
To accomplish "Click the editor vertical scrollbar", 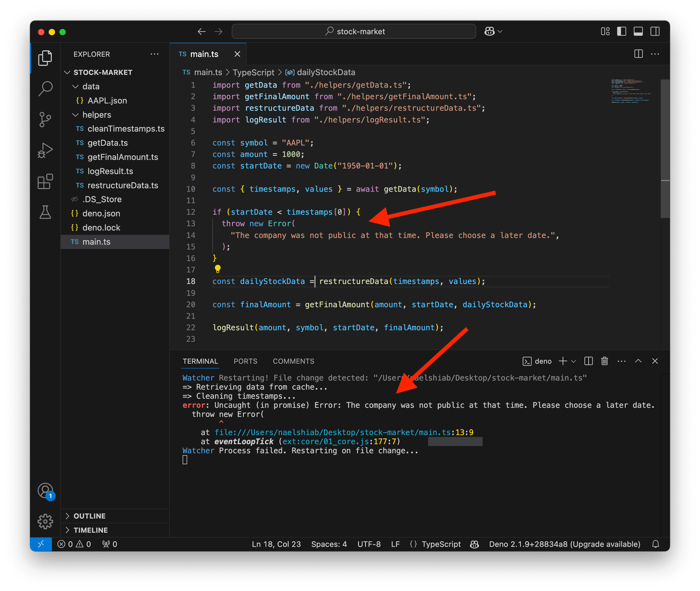I will [665, 149].
